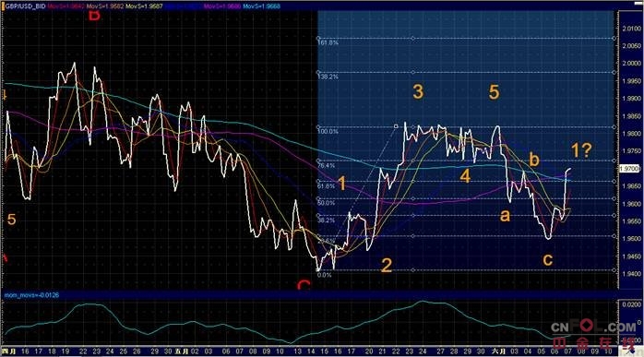Select the 50.0% Fibonacci level label
The width and height of the screenshot is (644, 357).
(327, 203)
